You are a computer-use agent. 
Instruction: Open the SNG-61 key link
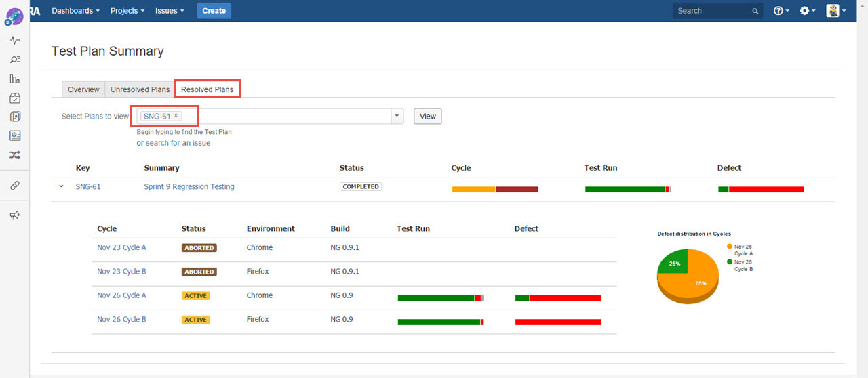(x=88, y=187)
